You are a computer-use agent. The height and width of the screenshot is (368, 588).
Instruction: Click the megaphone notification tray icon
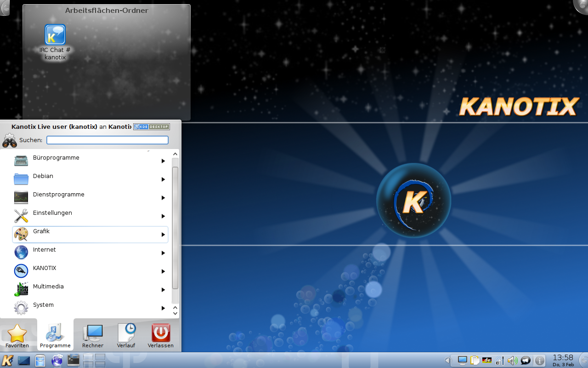(525, 361)
